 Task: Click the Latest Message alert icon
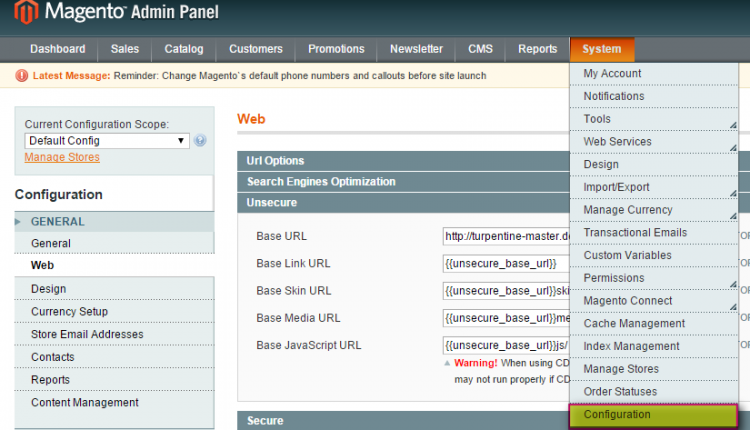click(22, 76)
